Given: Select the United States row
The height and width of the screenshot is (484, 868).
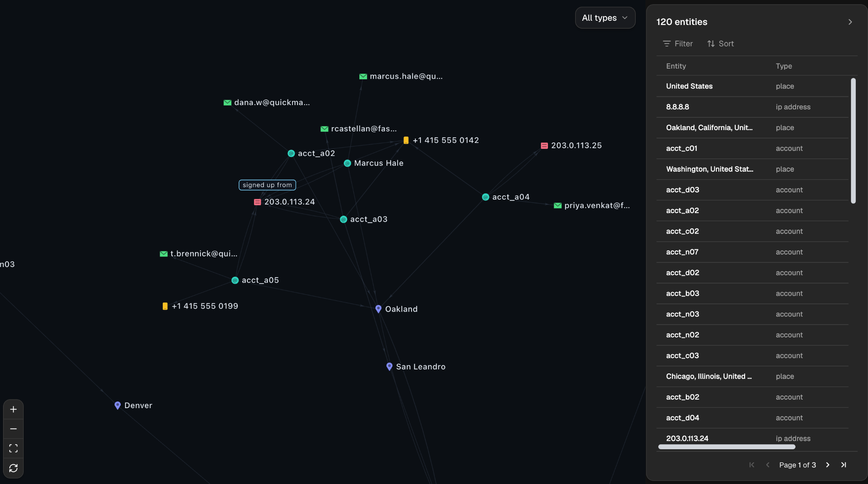Looking at the screenshot, I should click(752, 86).
